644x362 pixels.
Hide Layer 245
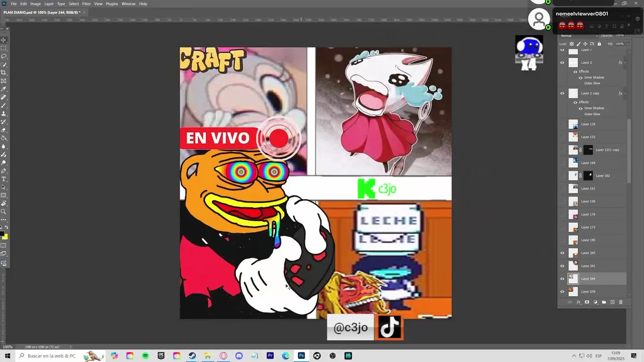pyautogui.click(x=562, y=253)
